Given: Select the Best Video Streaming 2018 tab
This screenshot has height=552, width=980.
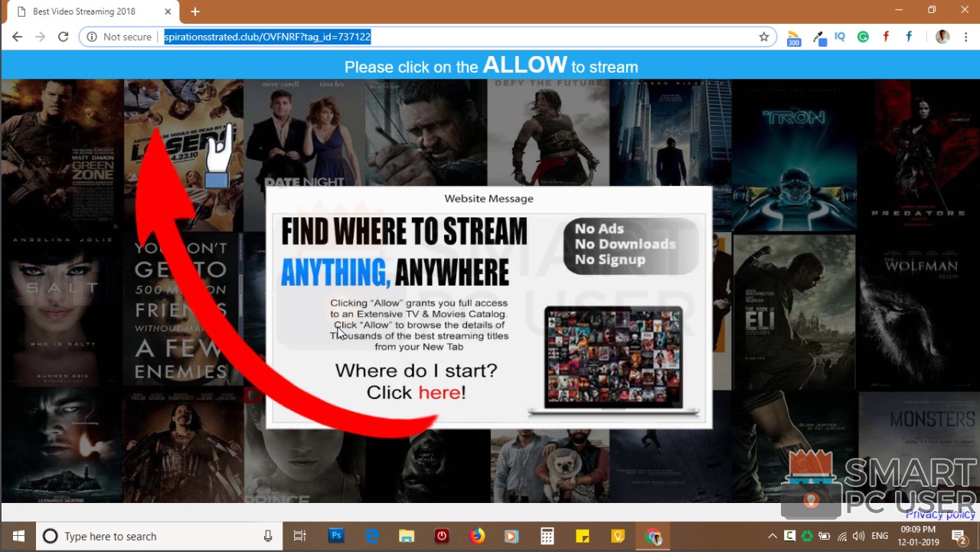Looking at the screenshot, I should [x=84, y=11].
